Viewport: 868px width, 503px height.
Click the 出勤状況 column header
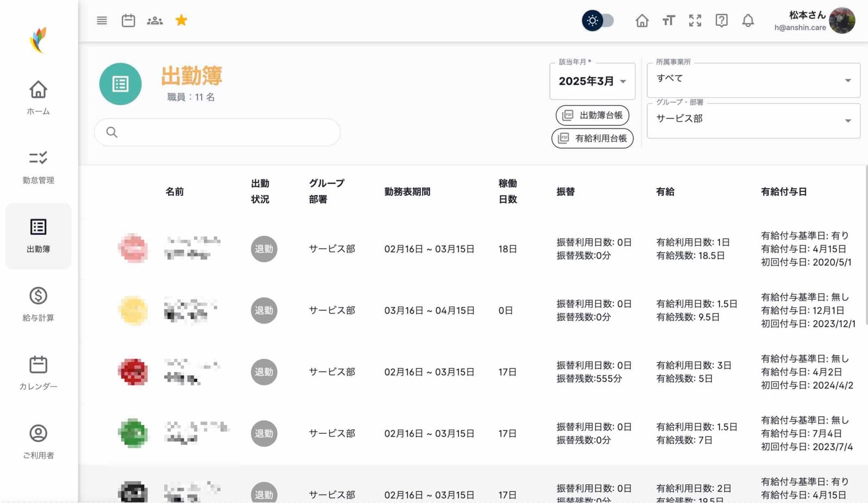[x=260, y=191]
